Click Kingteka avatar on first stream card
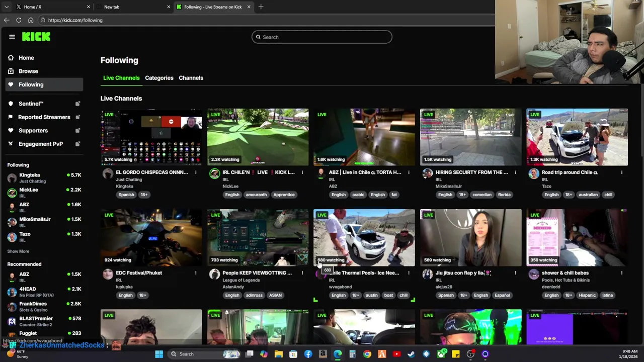The height and width of the screenshot is (362, 644). point(108,173)
